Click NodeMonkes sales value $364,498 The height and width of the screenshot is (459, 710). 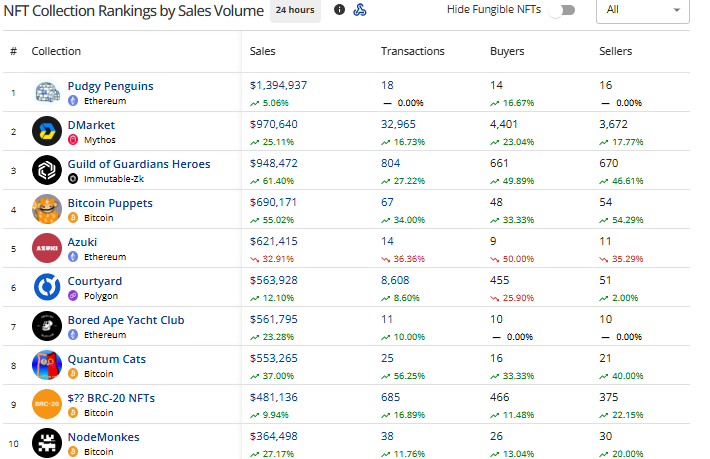coord(273,435)
